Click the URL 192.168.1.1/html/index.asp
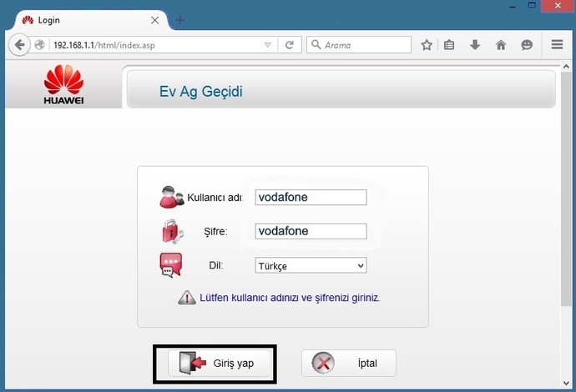 (104, 45)
